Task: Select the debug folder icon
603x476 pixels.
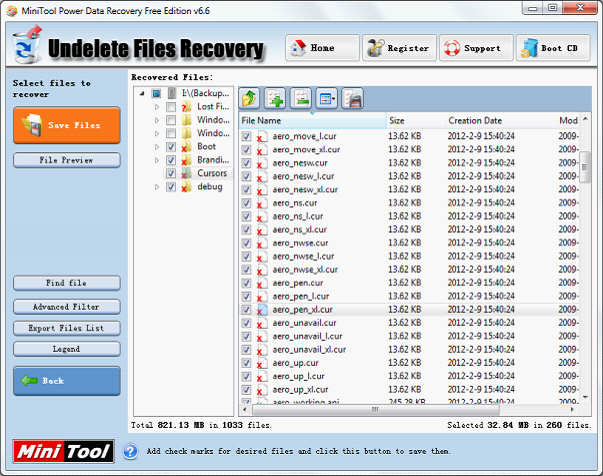Action: click(186, 187)
